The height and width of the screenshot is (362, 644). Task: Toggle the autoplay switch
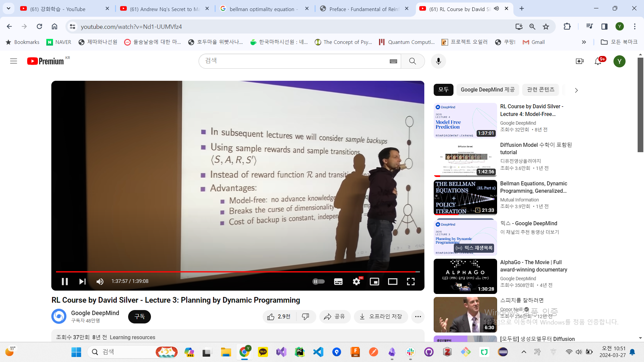[318, 282]
